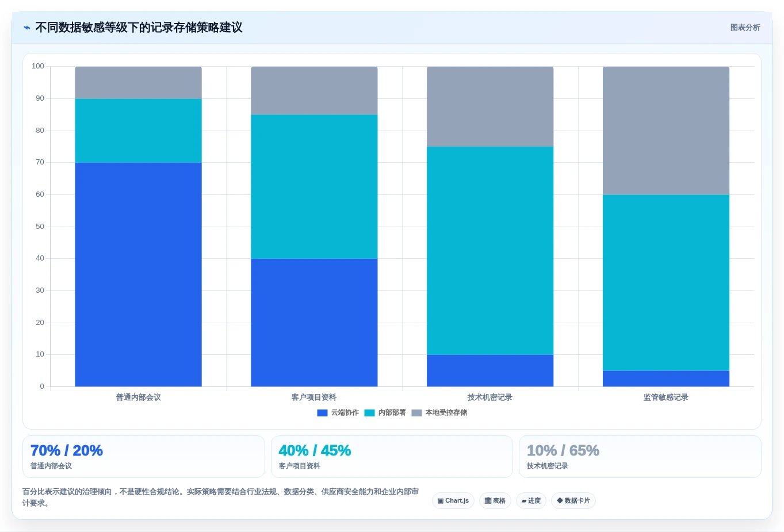Click the 普通内部会议 x-axis label
The height and width of the screenshot is (532, 784).
[x=138, y=397]
